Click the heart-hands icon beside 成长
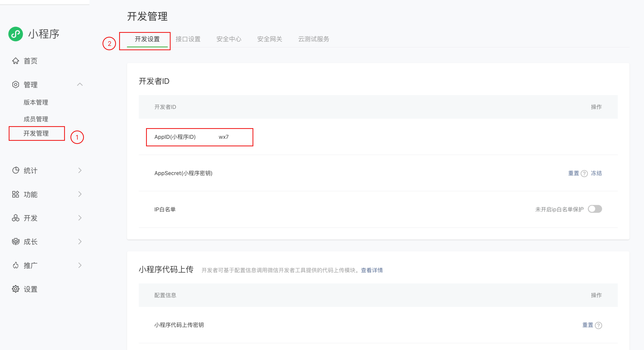The width and height of the screenshot is (644, 350). point(15,242)
